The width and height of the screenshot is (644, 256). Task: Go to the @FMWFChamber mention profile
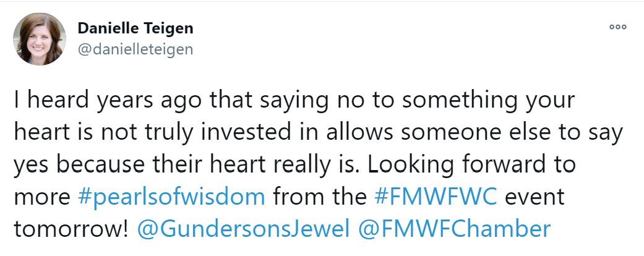click(x=454, y=229)
